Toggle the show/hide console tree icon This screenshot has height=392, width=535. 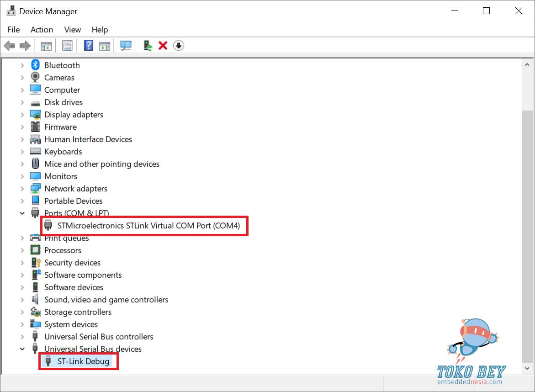click(x=46, y=46)
